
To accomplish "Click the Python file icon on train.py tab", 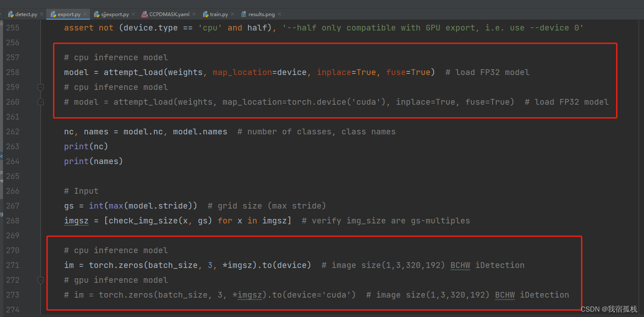I will pyautogui.click(x=206, y=14).
